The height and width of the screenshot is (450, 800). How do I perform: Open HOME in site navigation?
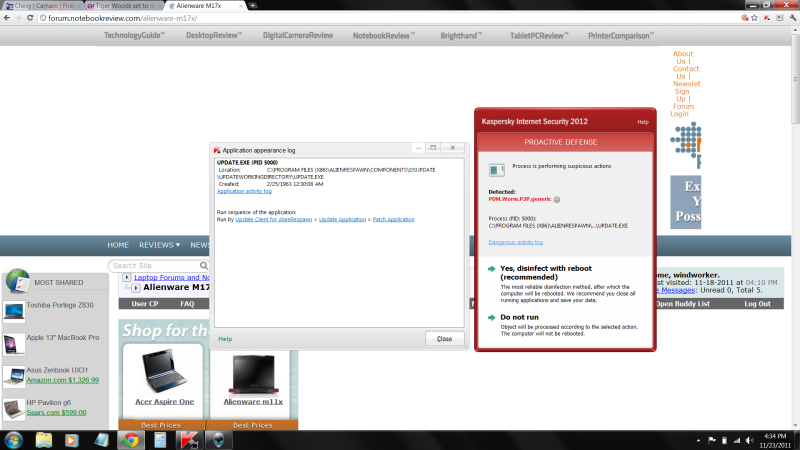tap(118, 245)
